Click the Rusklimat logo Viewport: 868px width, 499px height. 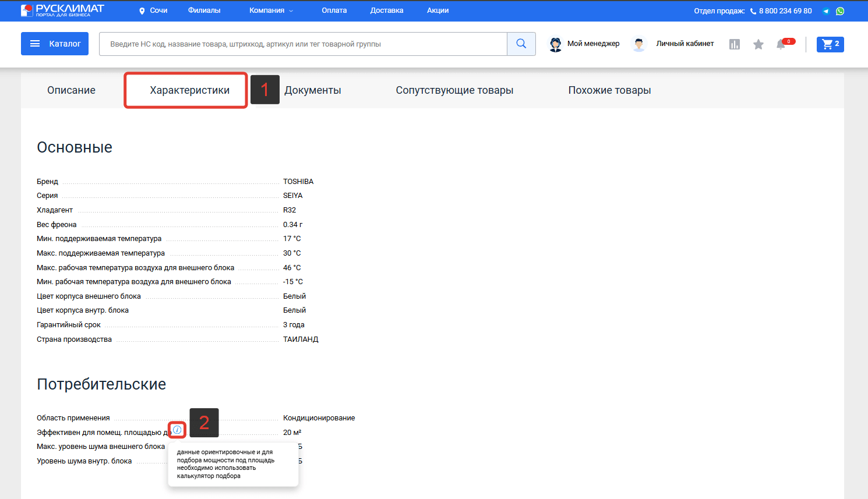[62, 10]
